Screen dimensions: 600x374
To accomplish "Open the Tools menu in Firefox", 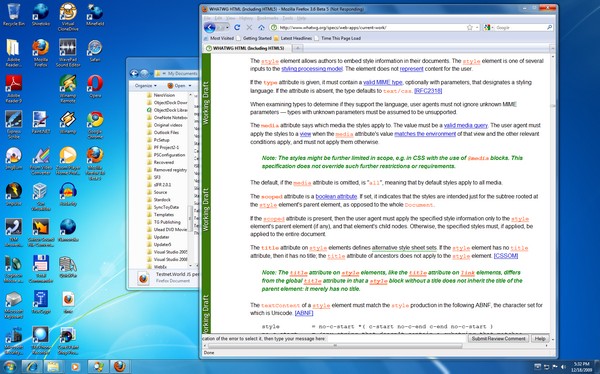I will [x=288, y=18].
